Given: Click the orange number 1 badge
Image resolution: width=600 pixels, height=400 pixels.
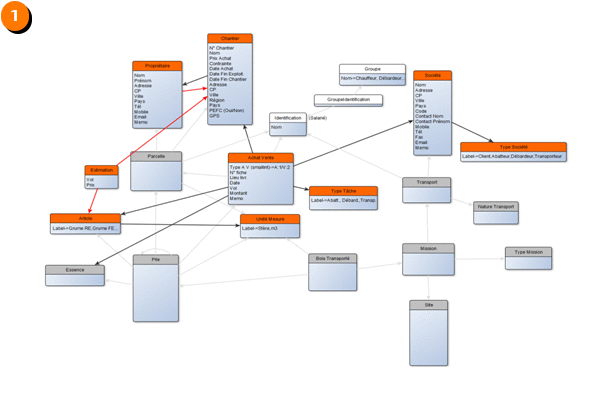Looking at the screenshot, I should pos(13,14).
